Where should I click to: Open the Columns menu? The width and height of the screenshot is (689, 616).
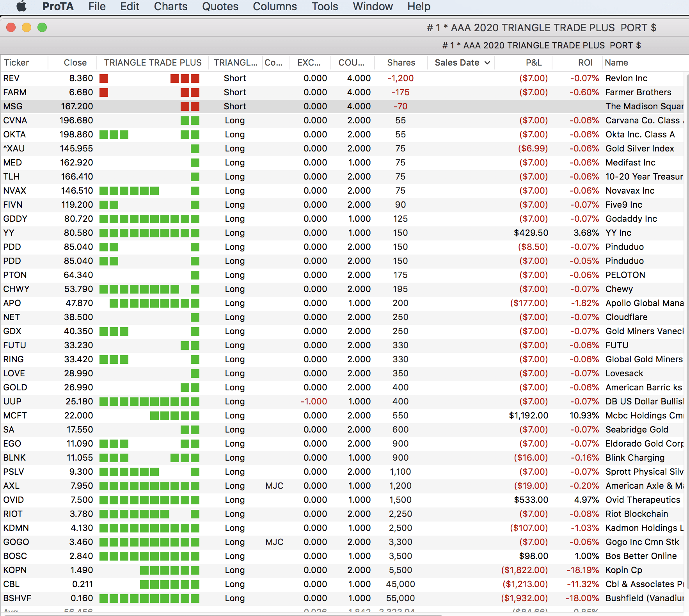coord(275,6)
